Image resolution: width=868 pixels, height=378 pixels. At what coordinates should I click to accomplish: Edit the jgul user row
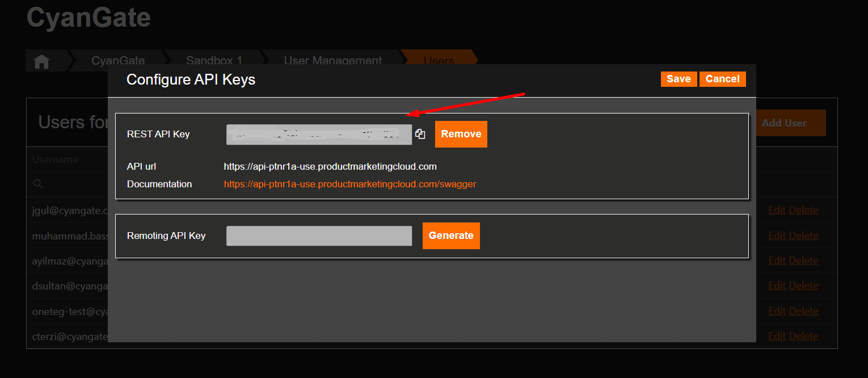777,210
